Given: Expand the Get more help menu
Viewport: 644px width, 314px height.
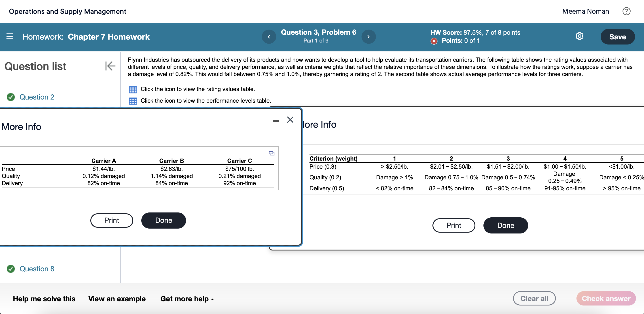Looking at the screenshot, I should coord(187,299).
